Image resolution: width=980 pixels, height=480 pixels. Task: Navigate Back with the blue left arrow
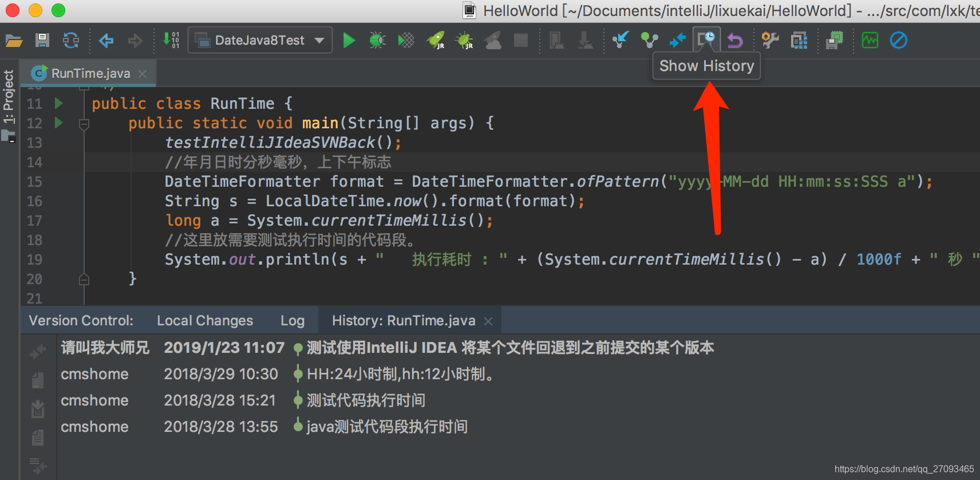coord(106,41)
